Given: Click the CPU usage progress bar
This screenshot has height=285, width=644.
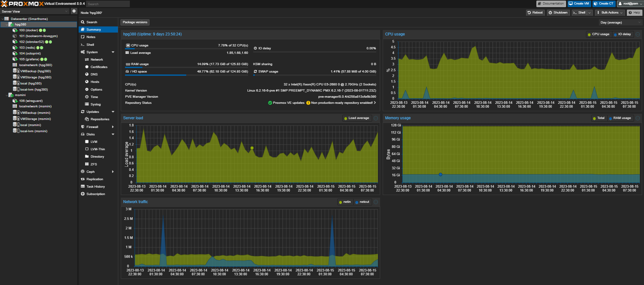Looking at the screenshot, I should [x=187, y=49].
